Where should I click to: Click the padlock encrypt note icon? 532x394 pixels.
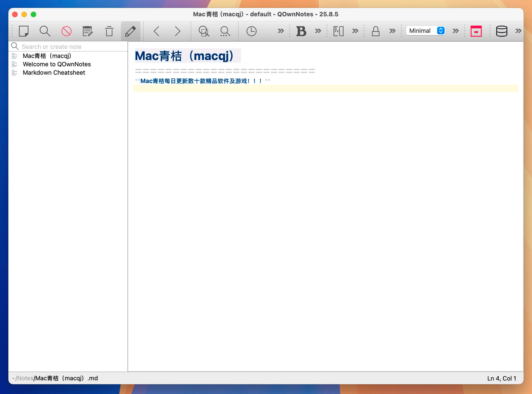376,31
